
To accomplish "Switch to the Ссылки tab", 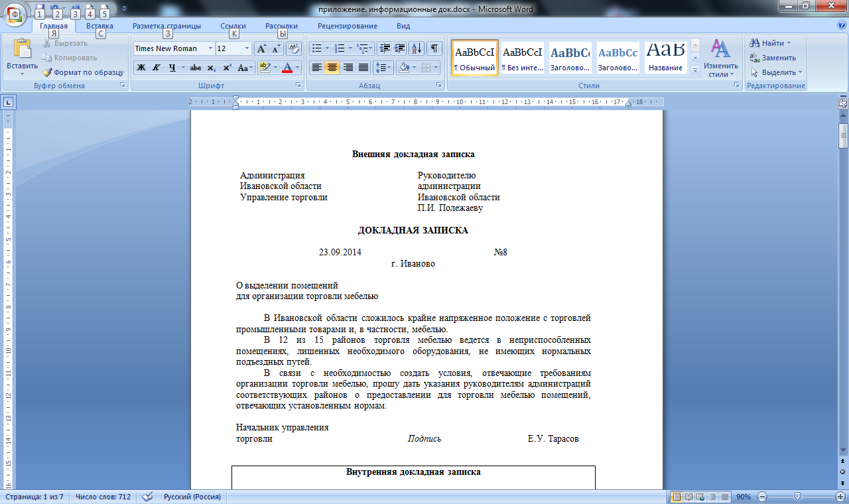I will point(233,26).
